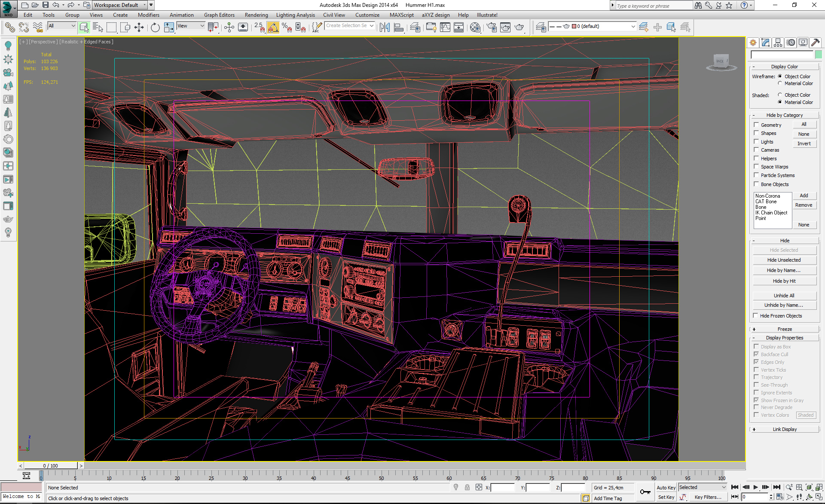Open the All selection filter dropdown
This screenshot has width=825, height=504.
(x=62, y=26)
